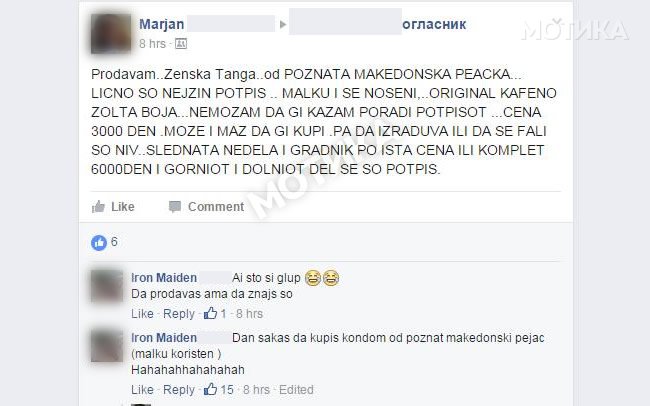Open the blue reactions like badge
650x406 pixels.
coord(99,243)
